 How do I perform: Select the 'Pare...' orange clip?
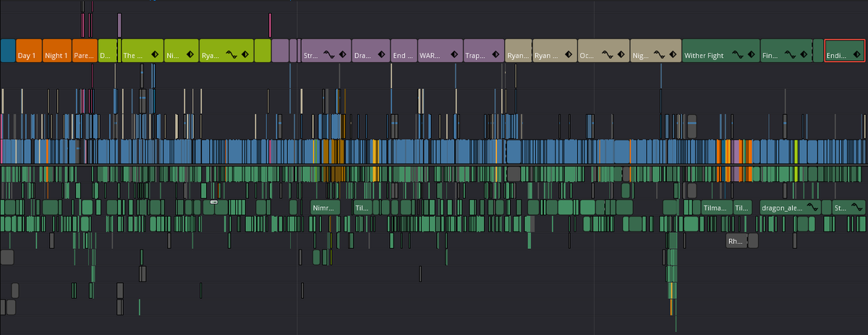85,51
